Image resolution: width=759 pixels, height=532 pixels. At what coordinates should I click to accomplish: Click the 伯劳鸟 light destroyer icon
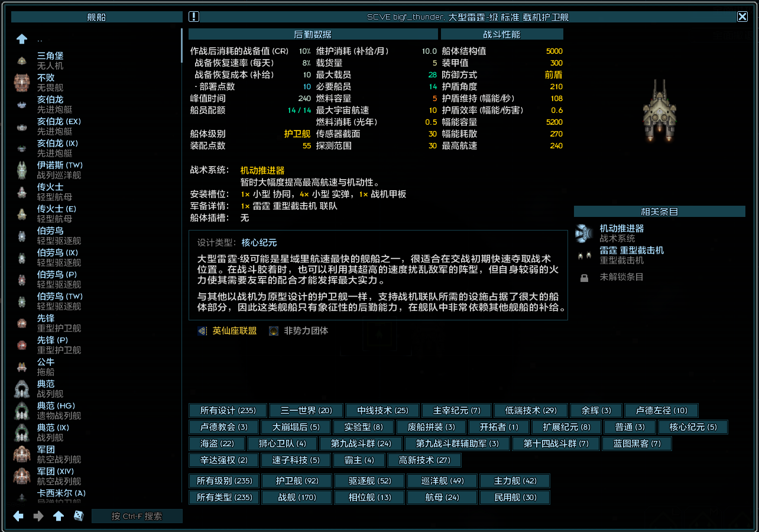(x=22, y=236)
